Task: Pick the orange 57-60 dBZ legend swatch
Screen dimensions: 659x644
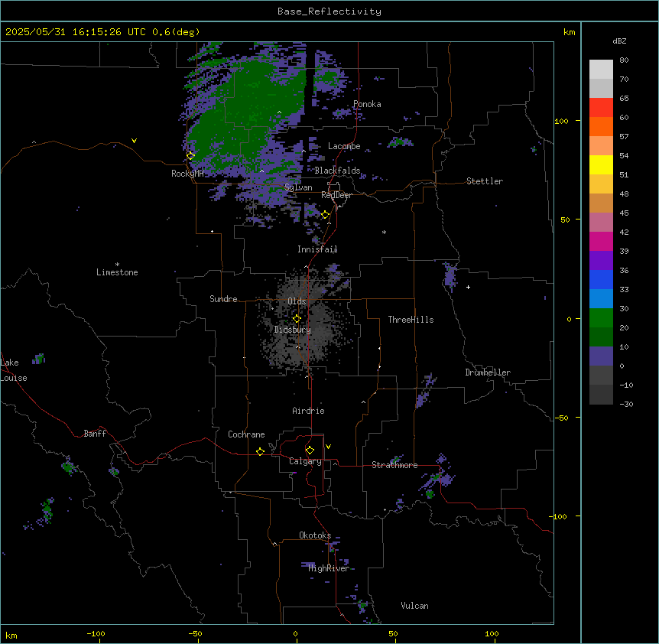Action: (x=601, y=127)
